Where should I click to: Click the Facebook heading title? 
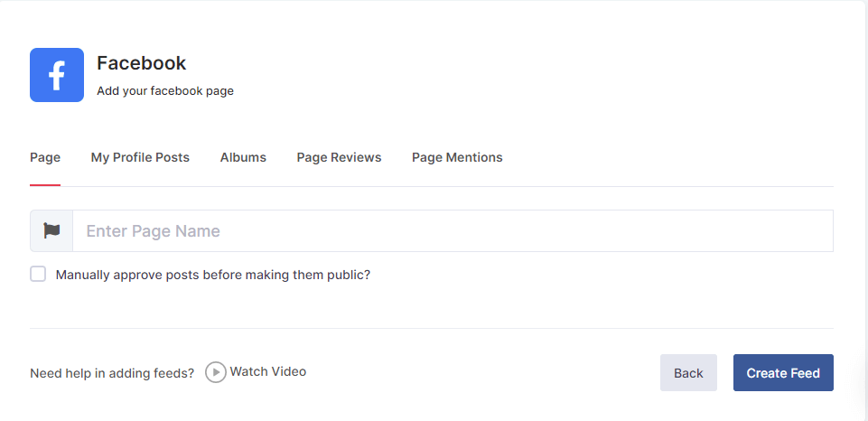click(142, 63)
